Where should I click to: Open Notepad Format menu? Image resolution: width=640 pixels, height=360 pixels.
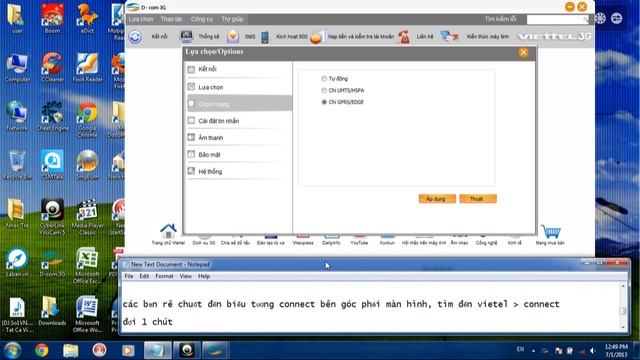(x=164, y=276)
